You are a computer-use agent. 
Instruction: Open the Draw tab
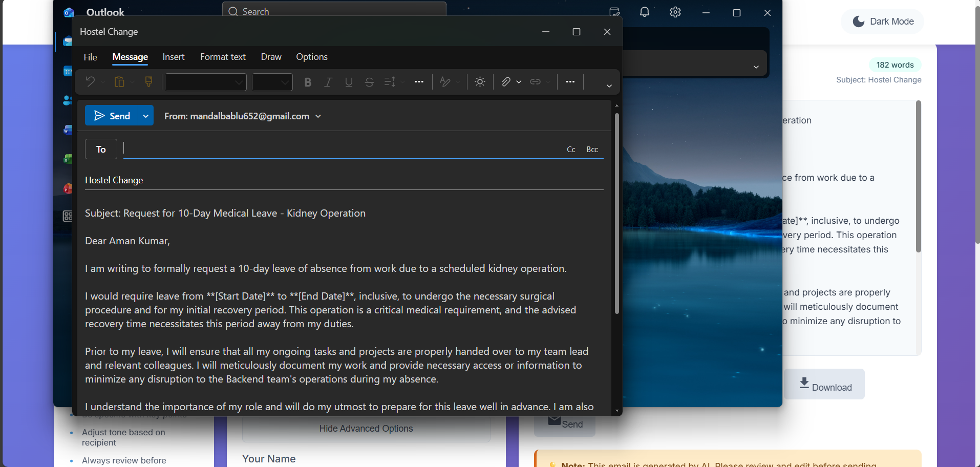[x=271, y=57]
